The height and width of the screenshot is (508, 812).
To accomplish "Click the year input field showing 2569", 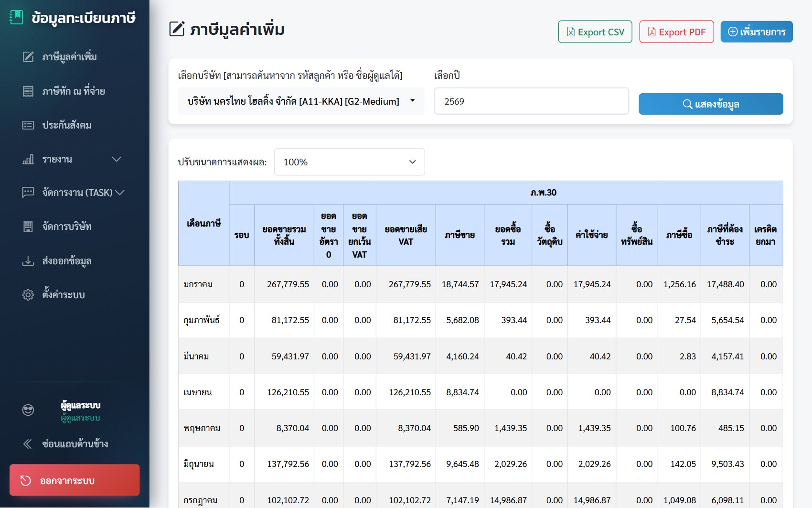I will click(532, 101).
